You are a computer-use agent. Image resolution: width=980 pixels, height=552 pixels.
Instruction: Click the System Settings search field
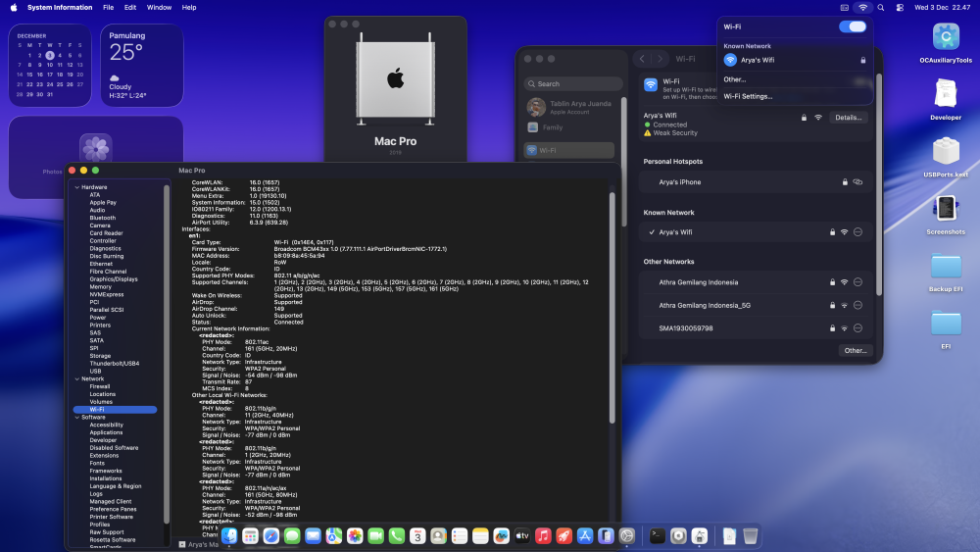[573, 83]
